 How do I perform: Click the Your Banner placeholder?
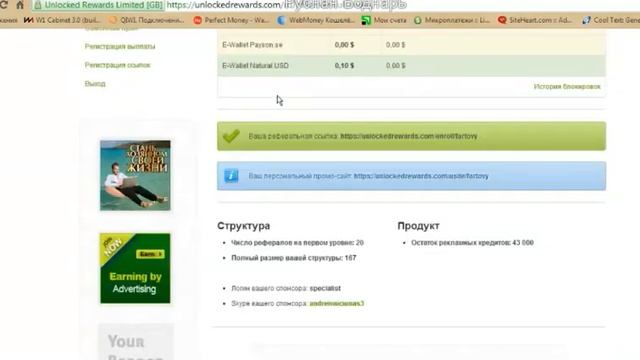point(136,342)
